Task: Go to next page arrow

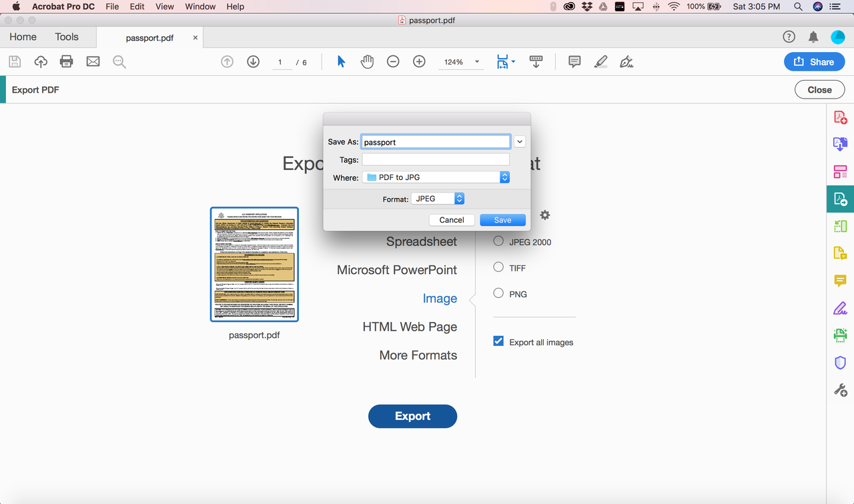Action: pyautogui.click(x=253, y=62)
